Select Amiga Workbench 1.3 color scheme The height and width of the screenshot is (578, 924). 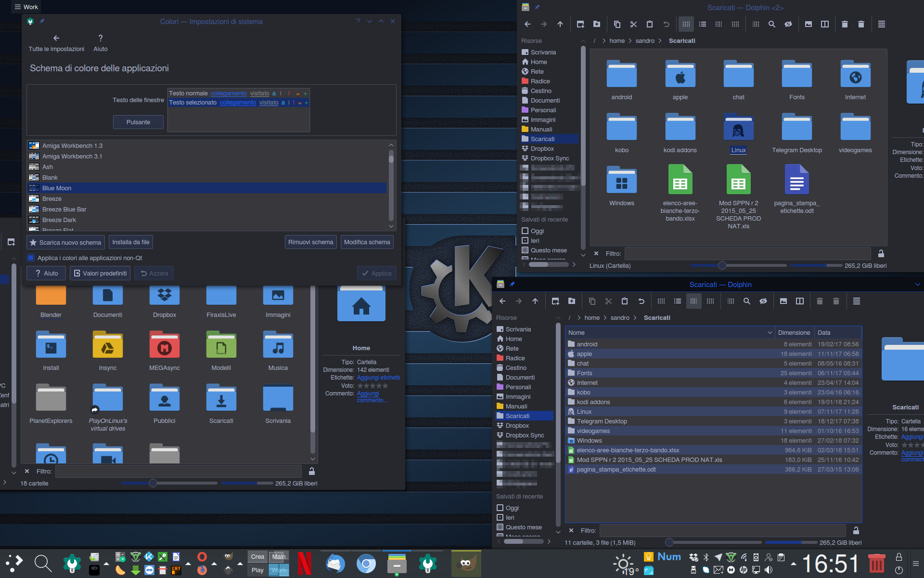(207, 145)
